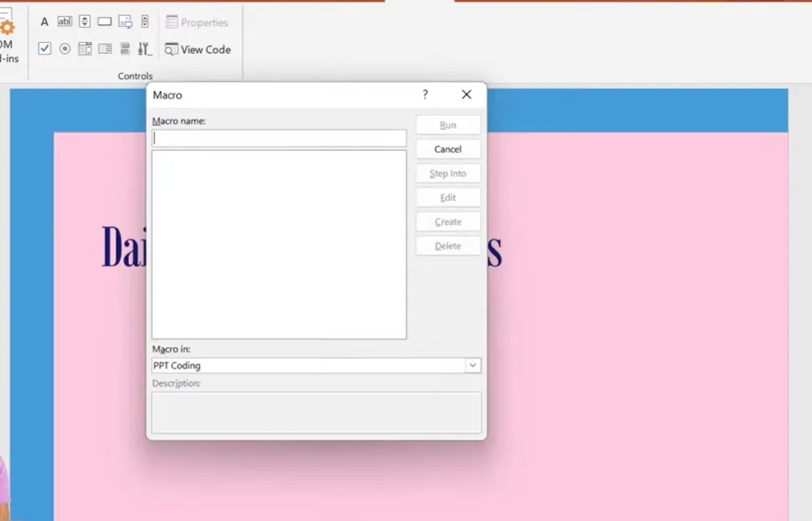Insert a Check Box control

point(44,49)
